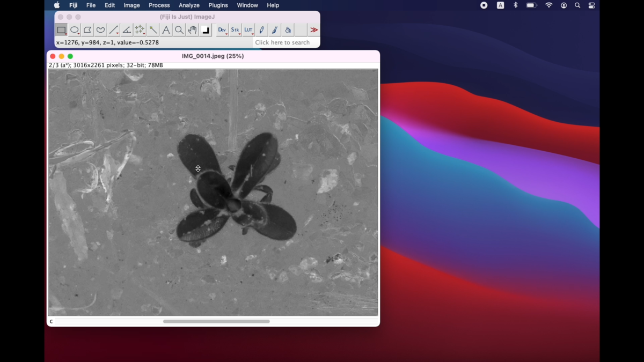Select the Freehand selection tool
This screenshot has width=644, height=362.
click(x=100, y=30)
